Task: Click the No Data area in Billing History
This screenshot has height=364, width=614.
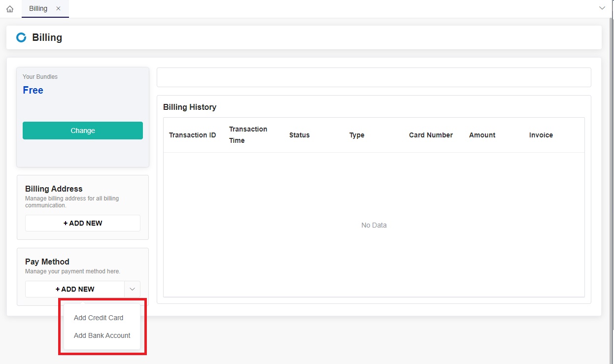Action: click(374, 225)
